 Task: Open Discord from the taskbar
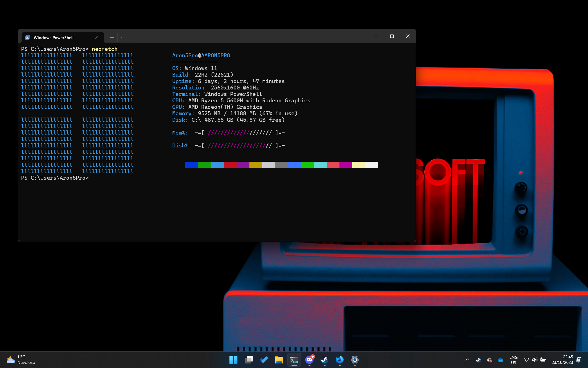coord(309,360)
